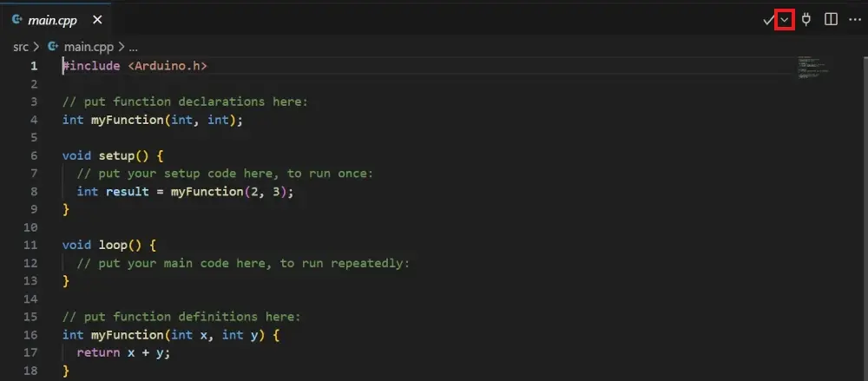Screen dimensions: 868x381
Task: Click the PlatformIO Build checkmark icon
Action: (x=768, y=19)
